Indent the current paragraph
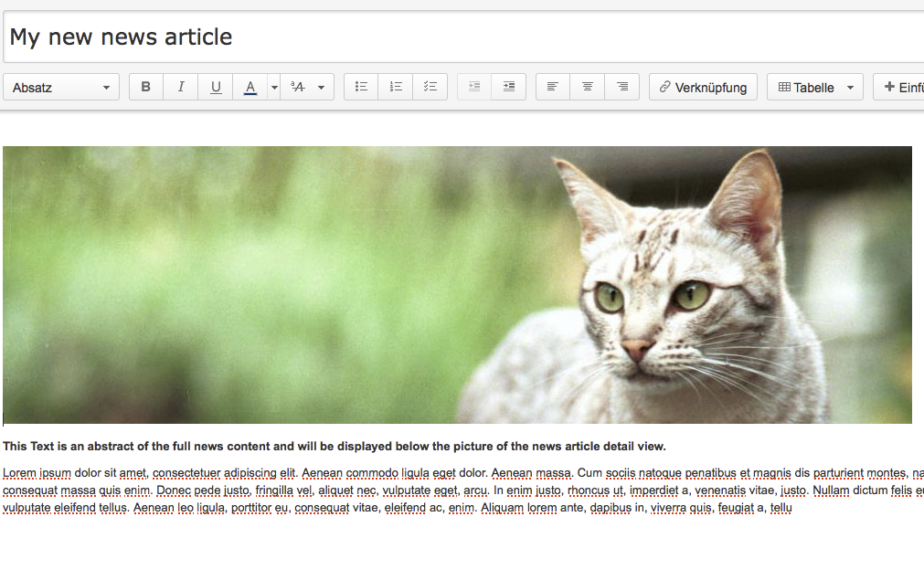Viewport: 924px width, 580px height. (x=509, y=88)
